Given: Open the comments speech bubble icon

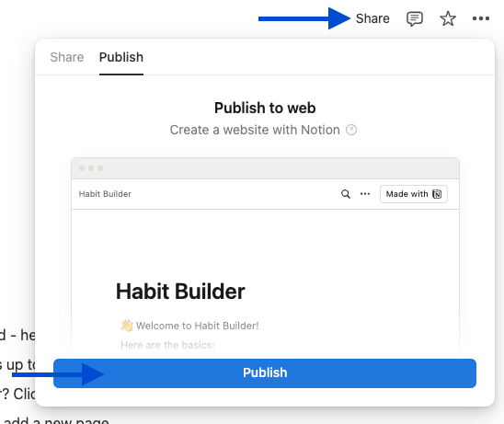Looking at the screenshot, I should click(414, 18).
